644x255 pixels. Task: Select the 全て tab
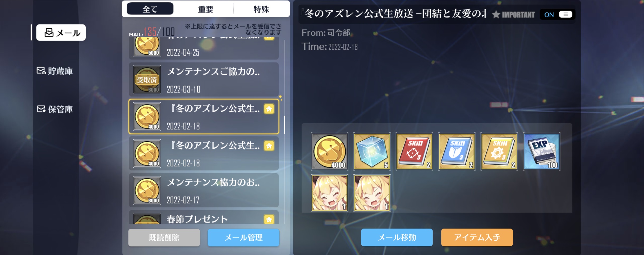[x=150, y=9]
